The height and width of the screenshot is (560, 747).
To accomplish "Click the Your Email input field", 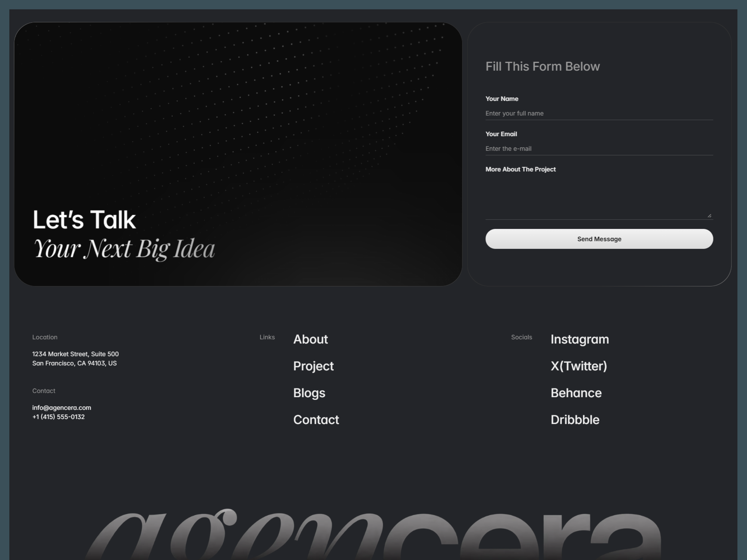I will tap(599, 149).
